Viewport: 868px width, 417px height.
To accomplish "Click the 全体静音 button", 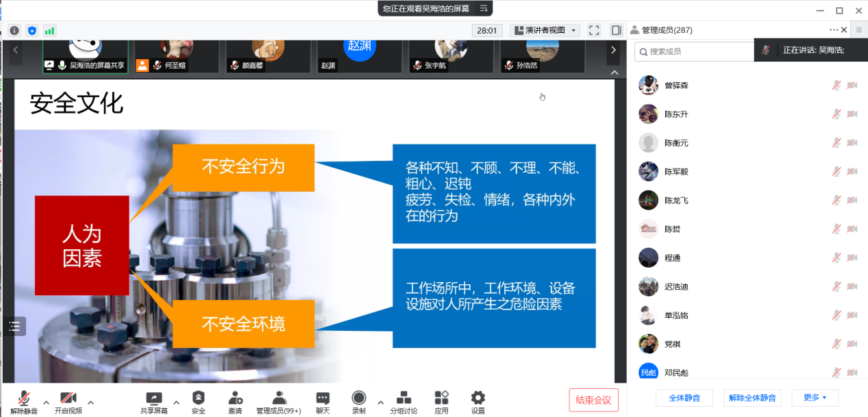I will pyautogui.click(x=684, y=398).
